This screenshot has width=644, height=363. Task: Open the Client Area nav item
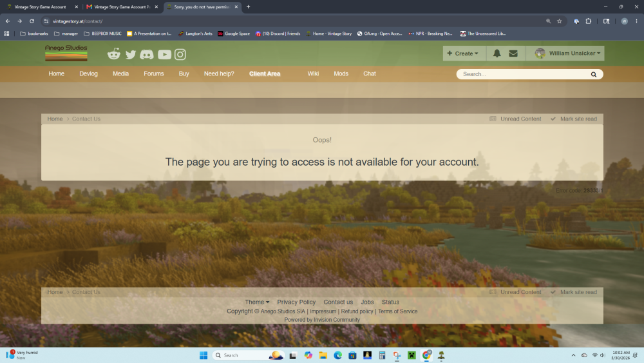[265, 74]
